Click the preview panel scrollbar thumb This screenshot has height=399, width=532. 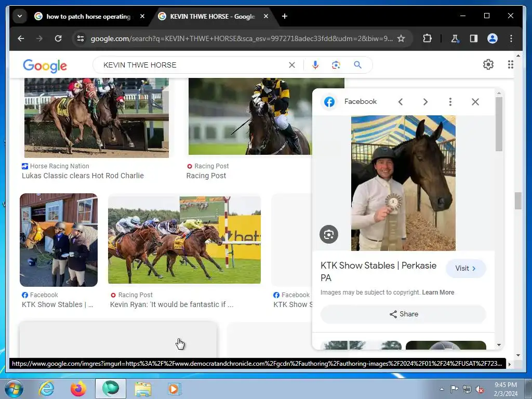pos(499,124)
